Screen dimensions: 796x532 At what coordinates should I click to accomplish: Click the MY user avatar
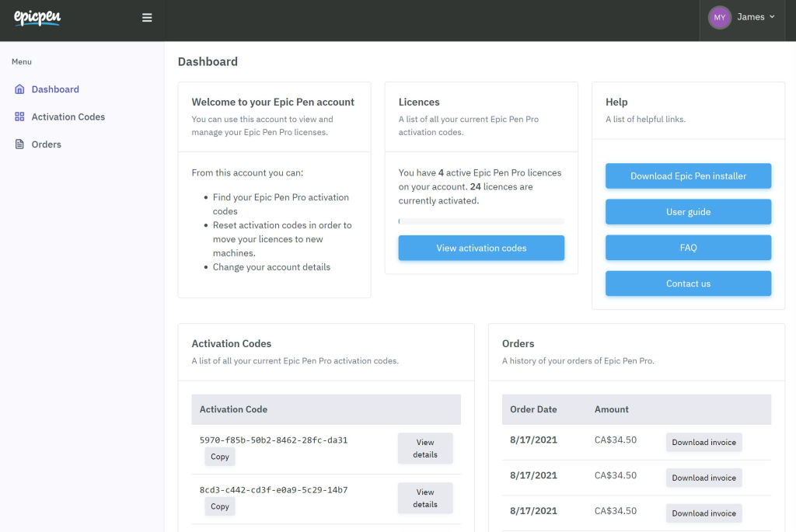[719, 17]
